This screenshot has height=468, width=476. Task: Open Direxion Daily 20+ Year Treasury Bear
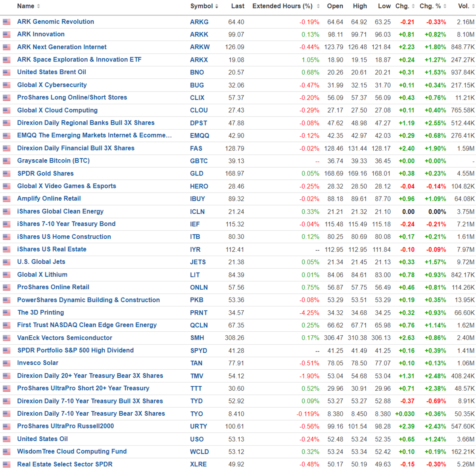(x=90, y=376)
